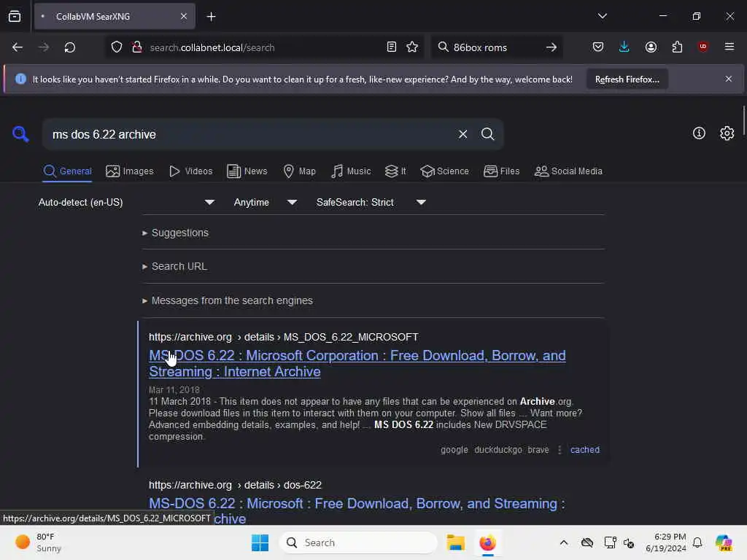747x560 pixels.
Task: Close the CollabVM SearXNG tab
Action: 184,17
